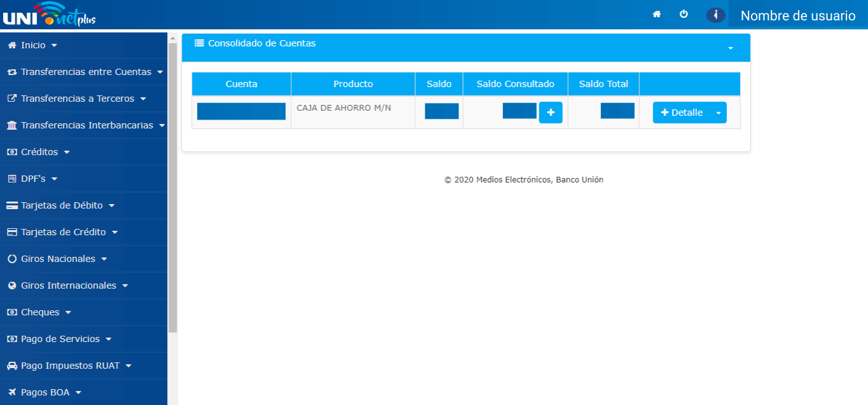Click the power logout icon

[684, 14]
